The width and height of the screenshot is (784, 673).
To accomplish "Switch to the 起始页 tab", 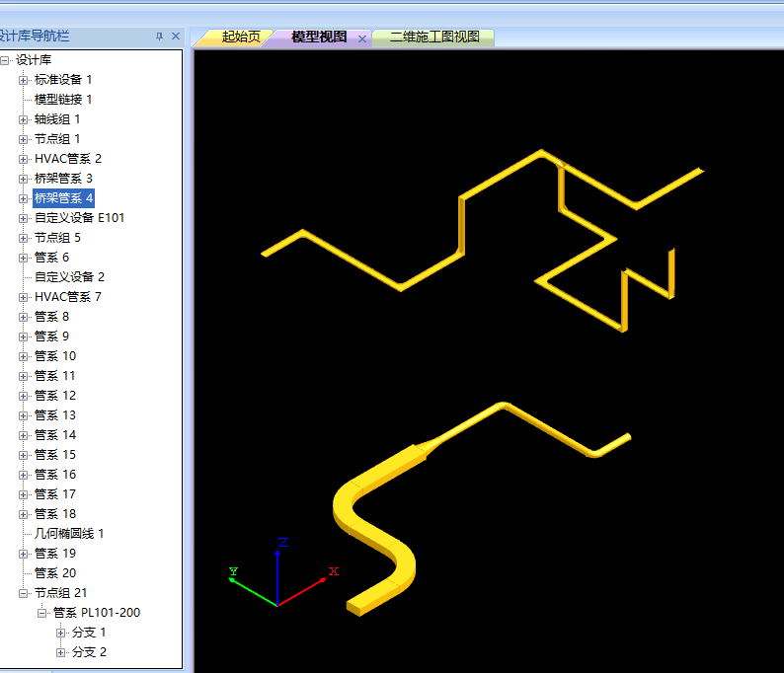I will (x=240, y=37).
